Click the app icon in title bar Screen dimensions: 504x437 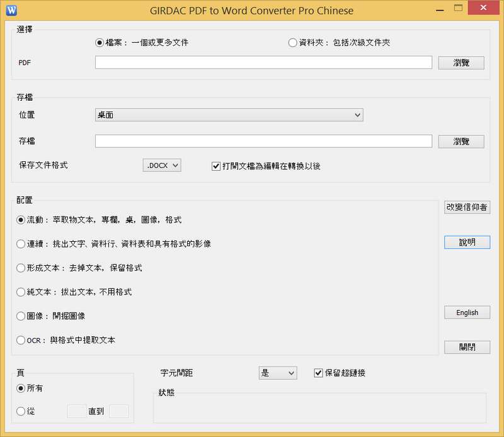(11, 10)
